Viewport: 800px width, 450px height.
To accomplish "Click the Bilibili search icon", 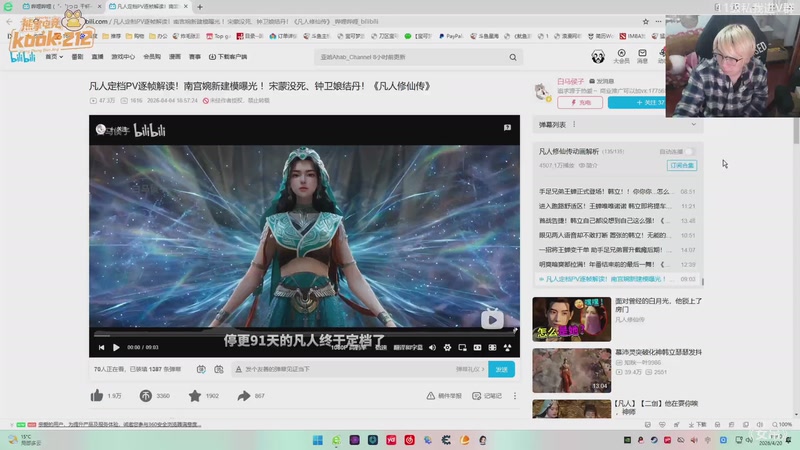I will click(x=513, y=57).
